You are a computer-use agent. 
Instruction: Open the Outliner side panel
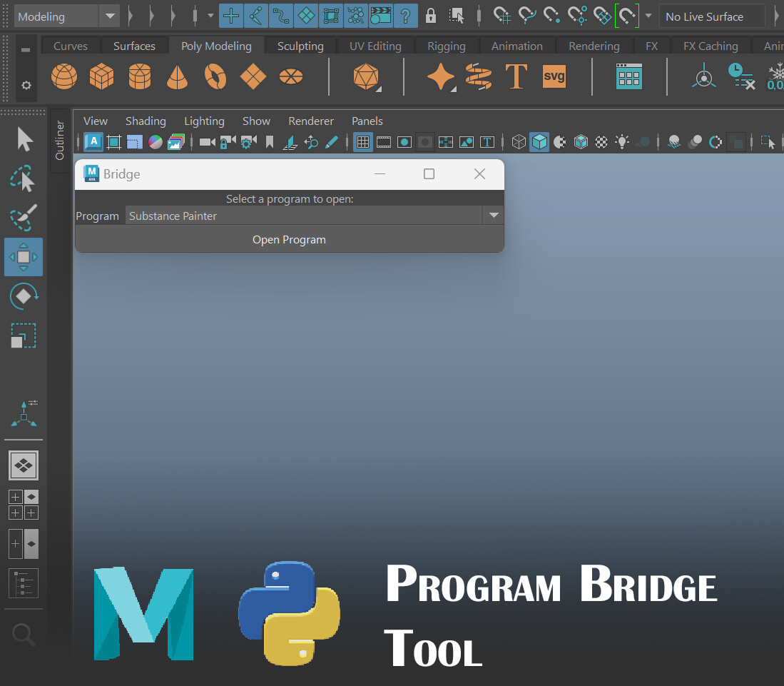coord(60,141)
